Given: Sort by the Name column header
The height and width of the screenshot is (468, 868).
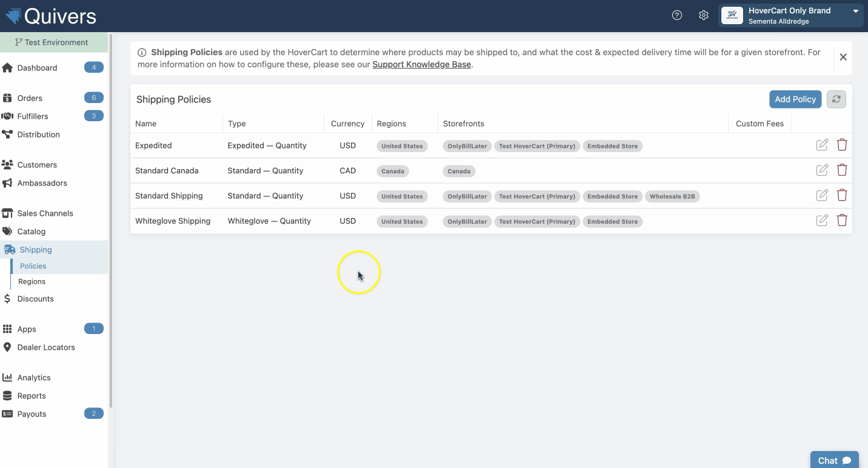Looking at the screenshot, I should point(145,124).
